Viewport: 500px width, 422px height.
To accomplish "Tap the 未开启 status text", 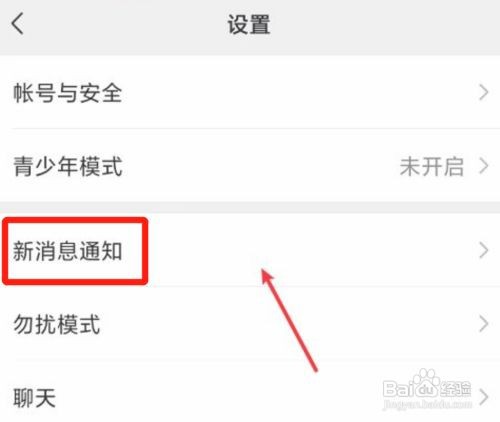I will coord(432,166).
